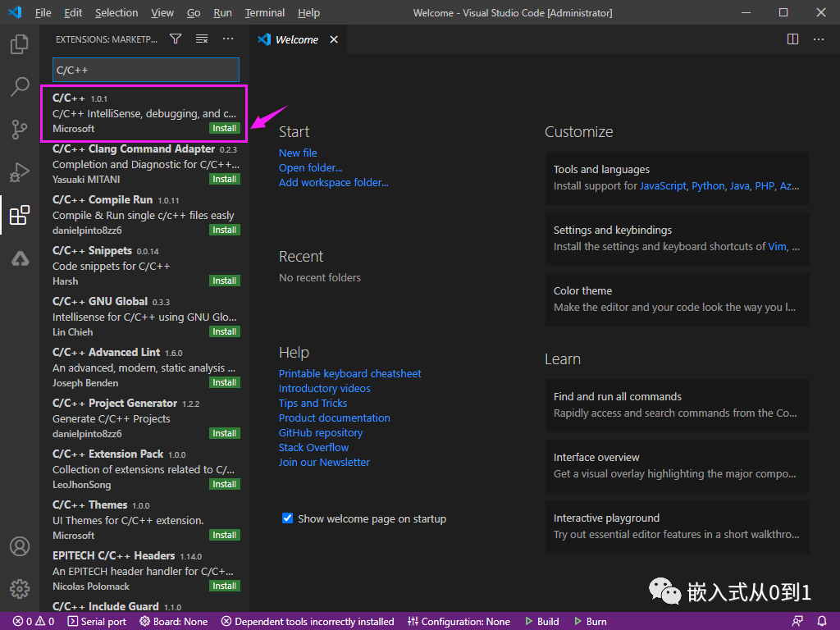Viewport: 840px width, 630px height.
Task: Click the errors and warnings status item
Action: [34, 622]
